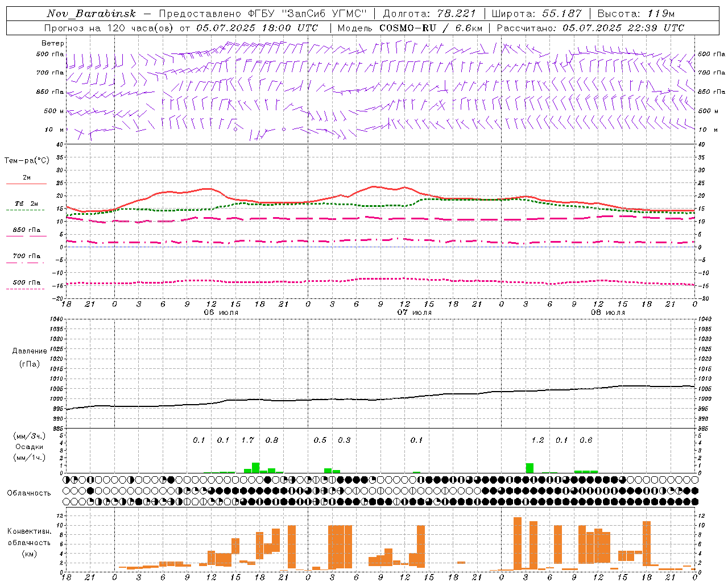Click the computed time '05.07.2025 22:39 UTC'
Viewport: 728px width, 582px height.
click(x=623, y=28)
